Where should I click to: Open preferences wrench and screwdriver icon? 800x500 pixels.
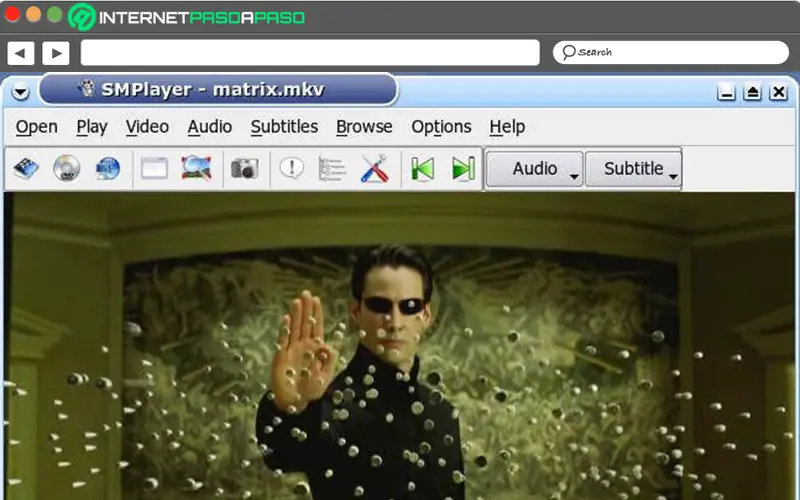(374, 168)
